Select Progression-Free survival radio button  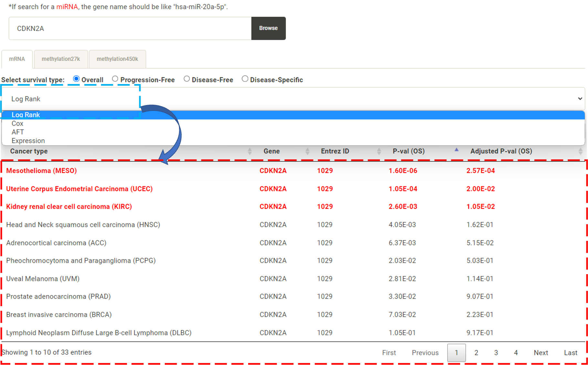115,79
